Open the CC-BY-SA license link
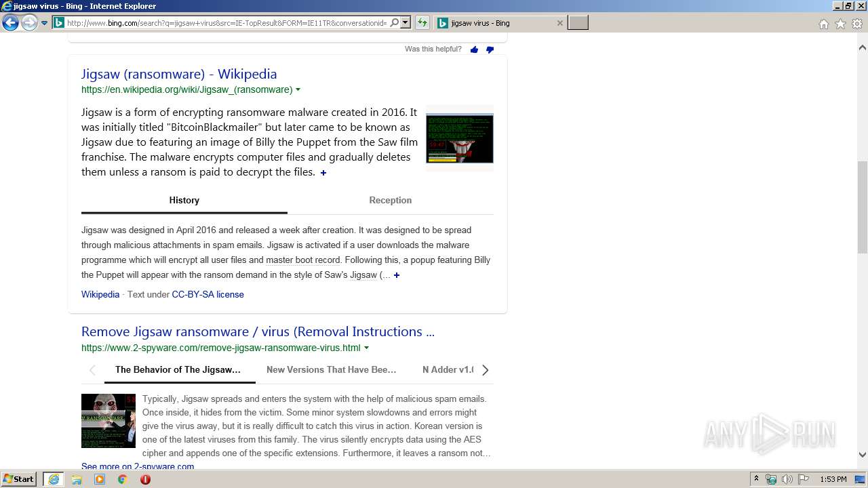This screenshot has height=488, width=868. pyautogui.click(x=208, y=294)
